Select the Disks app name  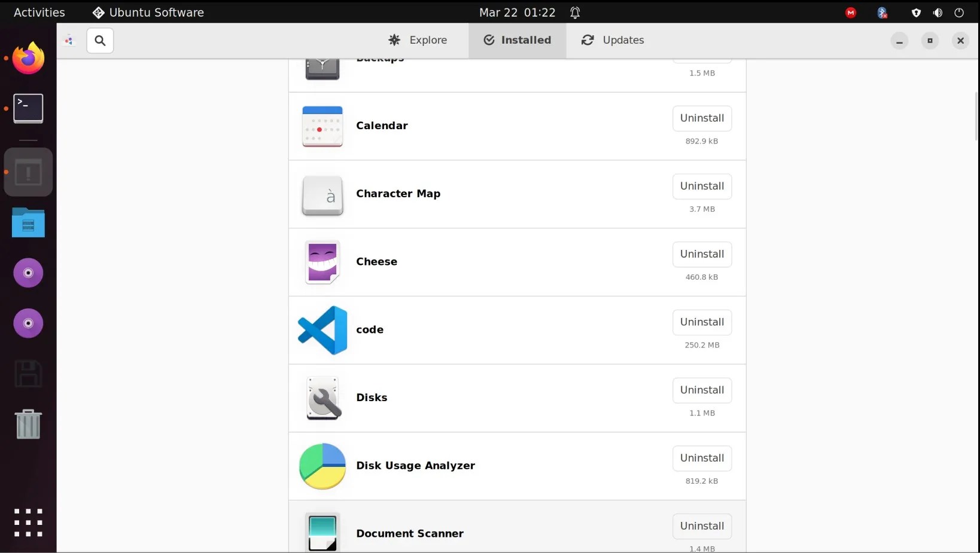[x=372, y=398]
